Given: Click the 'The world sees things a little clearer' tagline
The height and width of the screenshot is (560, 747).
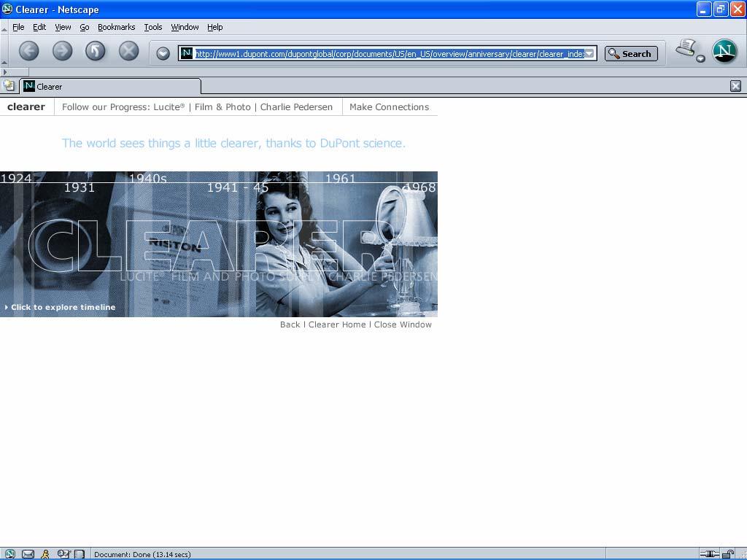Looking at the screenshot, I should [233, 143].
